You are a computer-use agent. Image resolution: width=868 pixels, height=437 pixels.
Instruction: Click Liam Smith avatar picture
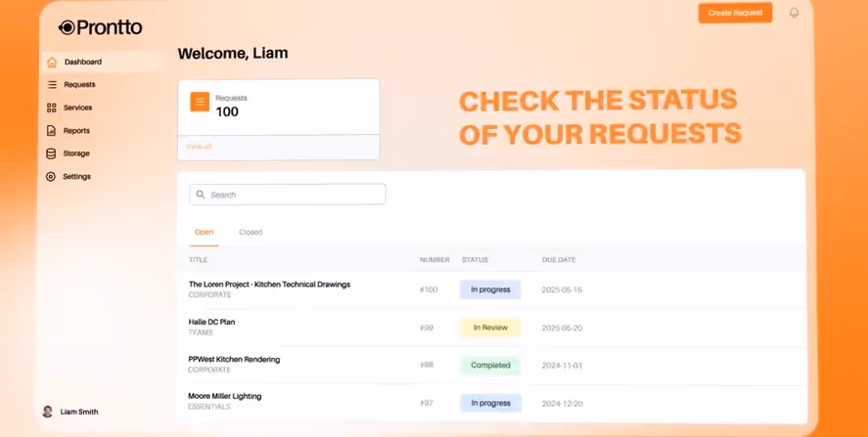48,412
